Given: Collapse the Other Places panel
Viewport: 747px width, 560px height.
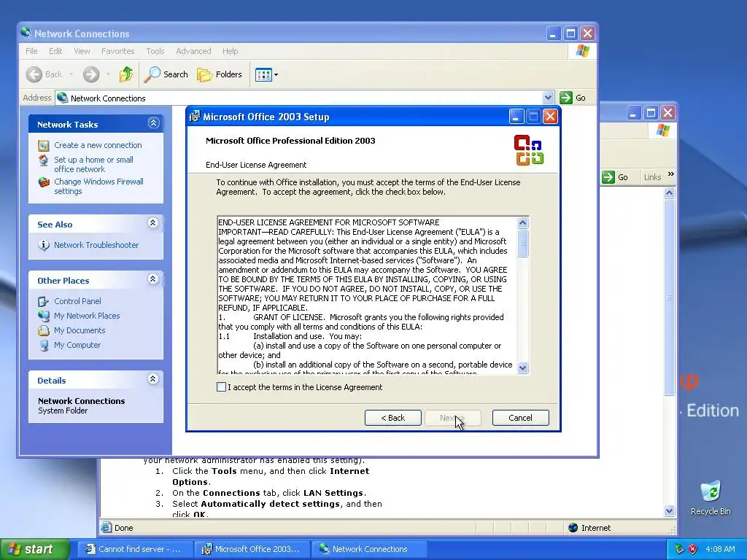Looking at the screenshot, I should (153, 279).
